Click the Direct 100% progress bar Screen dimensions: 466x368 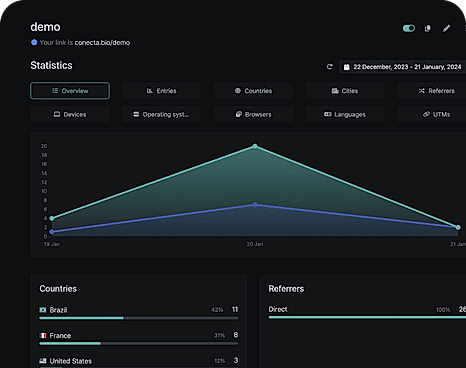pyautogui.click(x=367, y=317)
